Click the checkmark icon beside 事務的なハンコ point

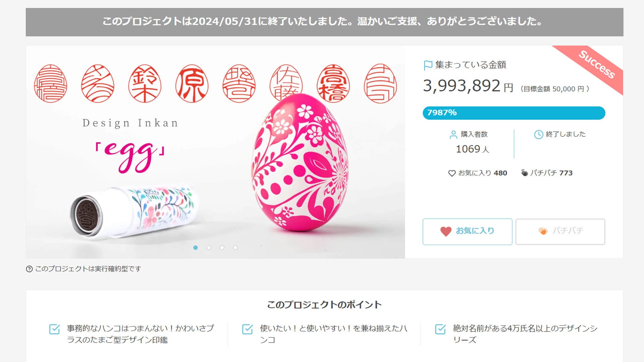[54, 329]
